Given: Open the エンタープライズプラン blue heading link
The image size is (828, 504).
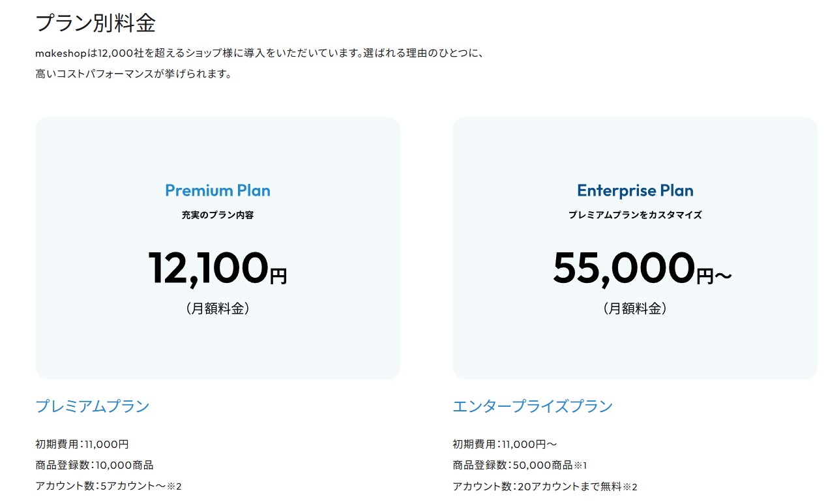Looking at the screenshot, I should click(x=533, y=406).
